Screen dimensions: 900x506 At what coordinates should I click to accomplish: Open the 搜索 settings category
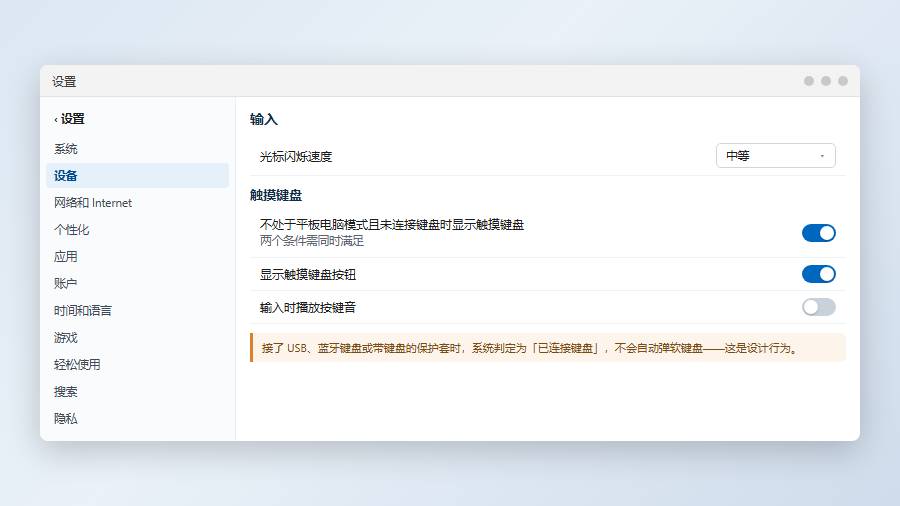137,391
